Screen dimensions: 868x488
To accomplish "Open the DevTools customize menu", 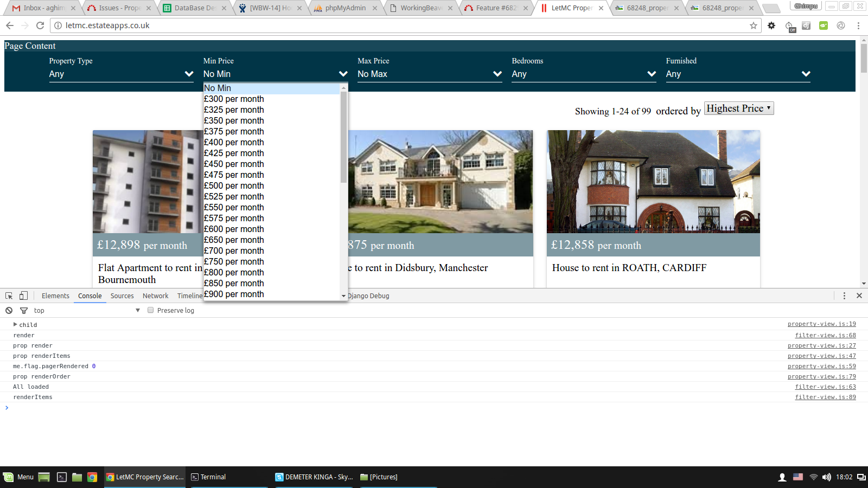I will coord(844,296).
